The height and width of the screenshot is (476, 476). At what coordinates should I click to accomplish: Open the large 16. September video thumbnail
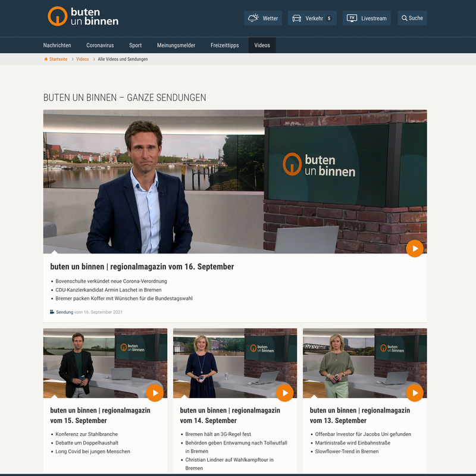pos(235,181)
